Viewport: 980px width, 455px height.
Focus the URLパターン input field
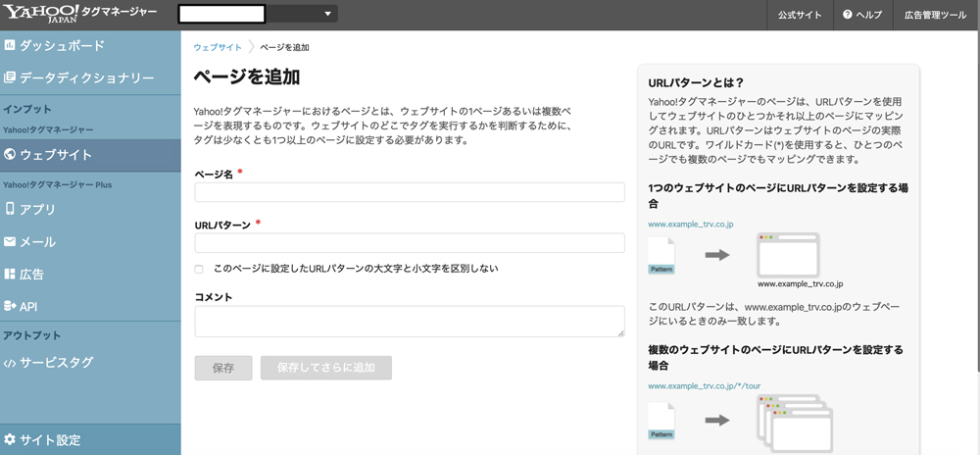pos(410,243)
